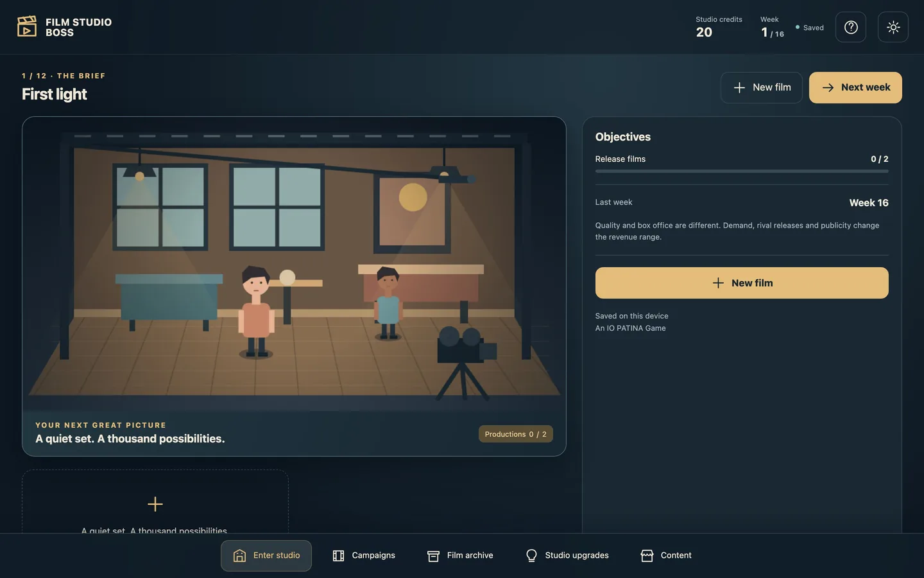This screenshot has width=924, height=578.
Task: Click the Studio upgrades lightbulb icon
Action: tap(531, 556)
